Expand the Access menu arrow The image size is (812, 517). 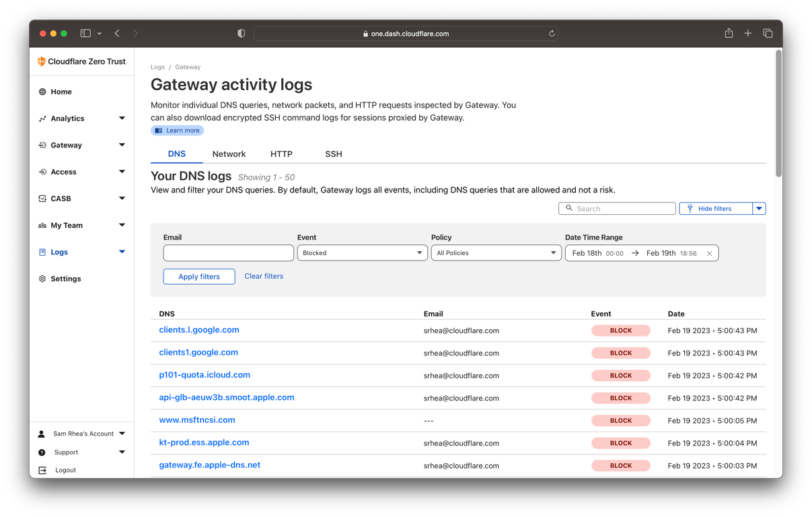coord(122,172)
